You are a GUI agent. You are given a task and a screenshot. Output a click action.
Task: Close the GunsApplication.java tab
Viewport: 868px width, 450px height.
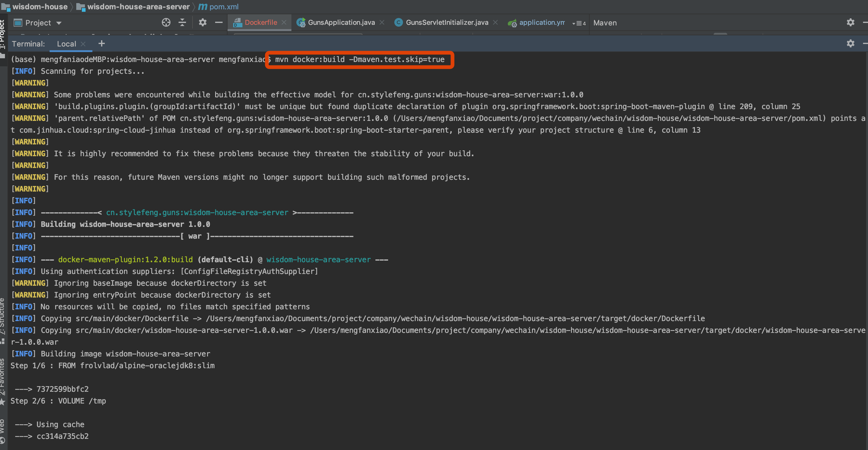pyautogui.click(x=382, y=22)
